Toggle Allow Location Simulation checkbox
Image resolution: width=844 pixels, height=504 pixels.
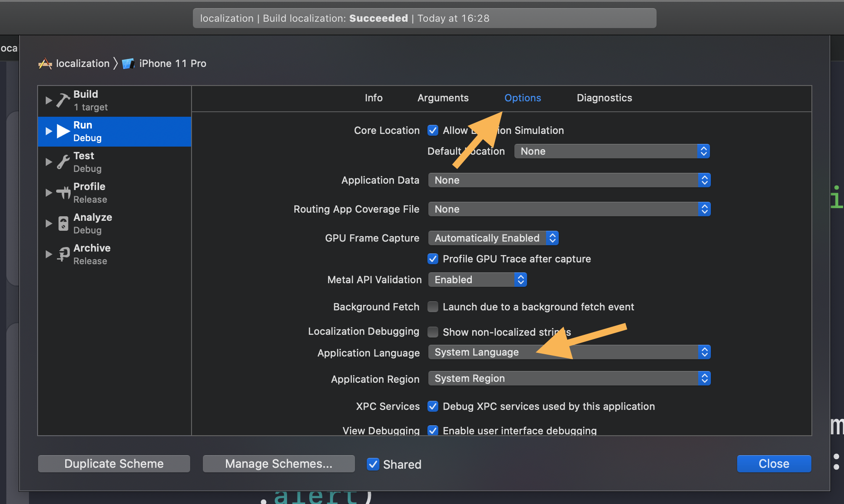tap(433, 130)
